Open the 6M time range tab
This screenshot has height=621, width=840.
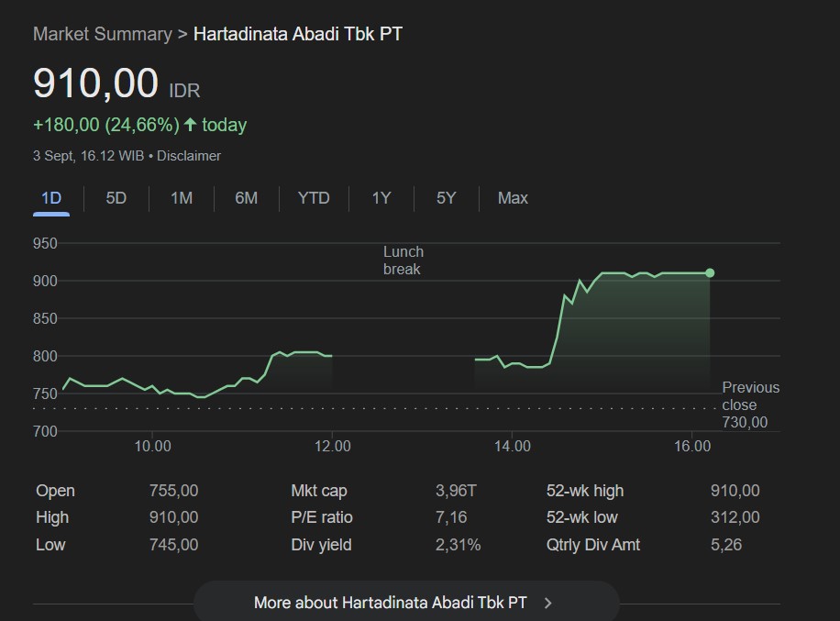(247, 198)
